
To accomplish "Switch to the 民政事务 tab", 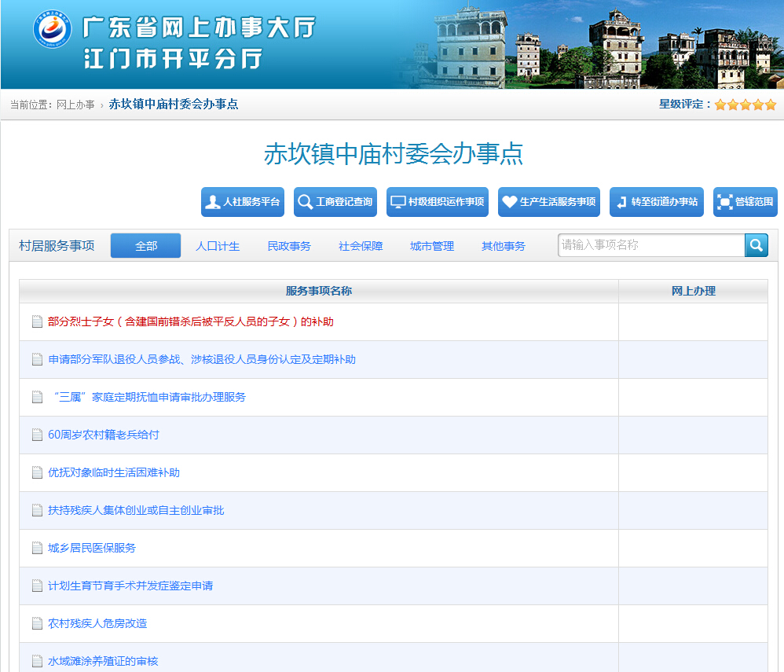I will [289, 246].
